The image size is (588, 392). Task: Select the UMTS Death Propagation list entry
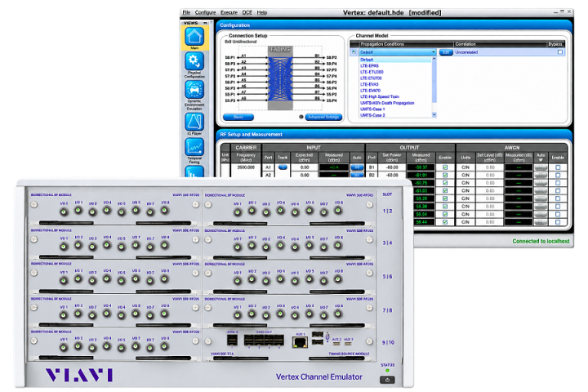tap(395, 103)
